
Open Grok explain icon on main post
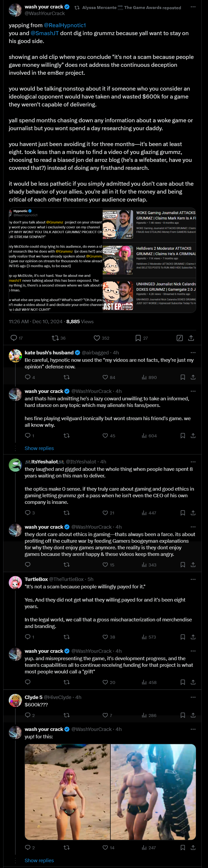pyautogui.click(x=180, y=338)
